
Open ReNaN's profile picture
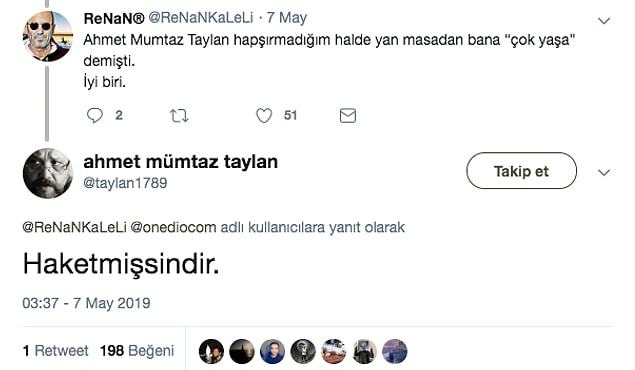(48, 36)
